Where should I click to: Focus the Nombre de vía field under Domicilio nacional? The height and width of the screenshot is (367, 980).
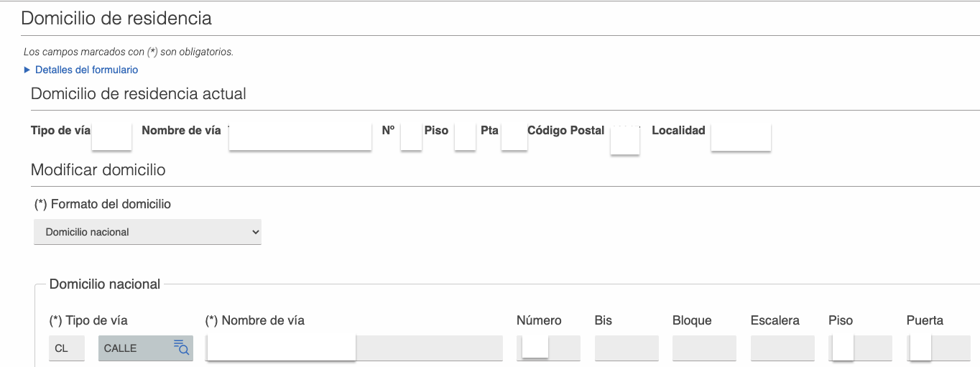[x=353, y=348]
